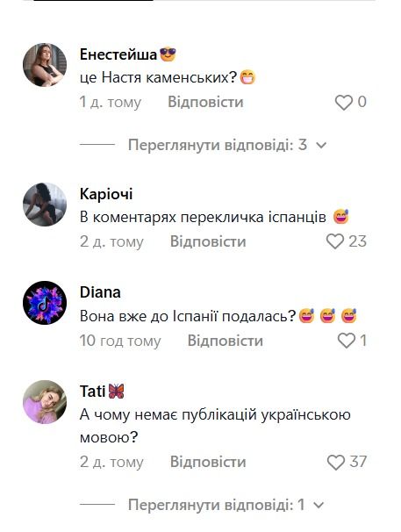Open Каріочі's avatar photo
401x532 pixels.
point(45,205)
